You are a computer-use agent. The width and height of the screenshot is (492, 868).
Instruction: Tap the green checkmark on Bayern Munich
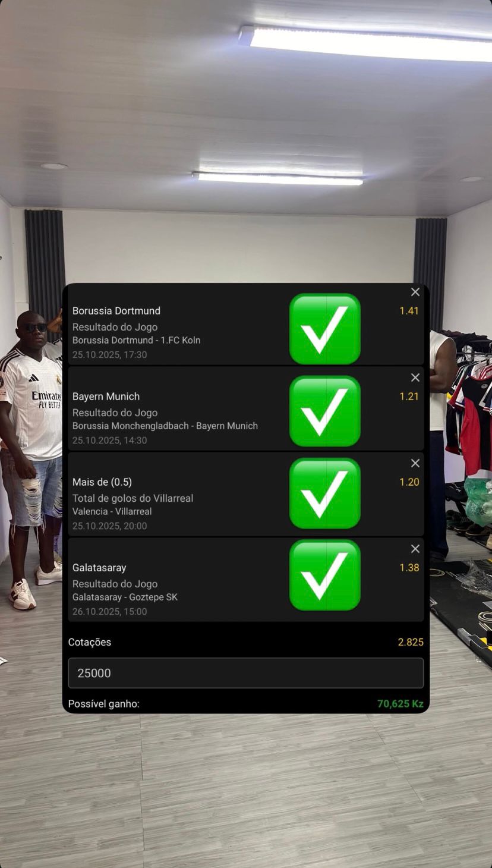pos(325,411)
